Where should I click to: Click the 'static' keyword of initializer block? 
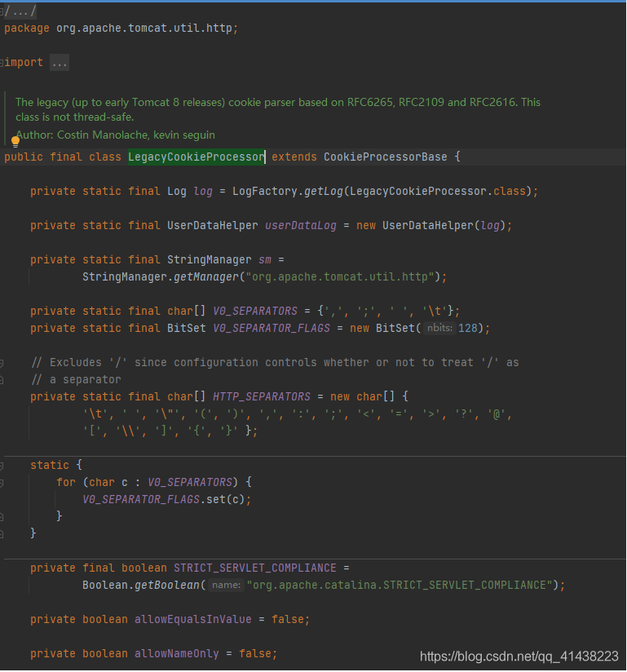pos(49,466)
